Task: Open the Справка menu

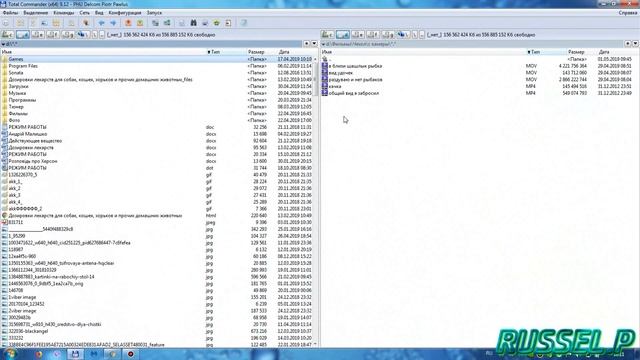Action: click(x=628, y=13)
